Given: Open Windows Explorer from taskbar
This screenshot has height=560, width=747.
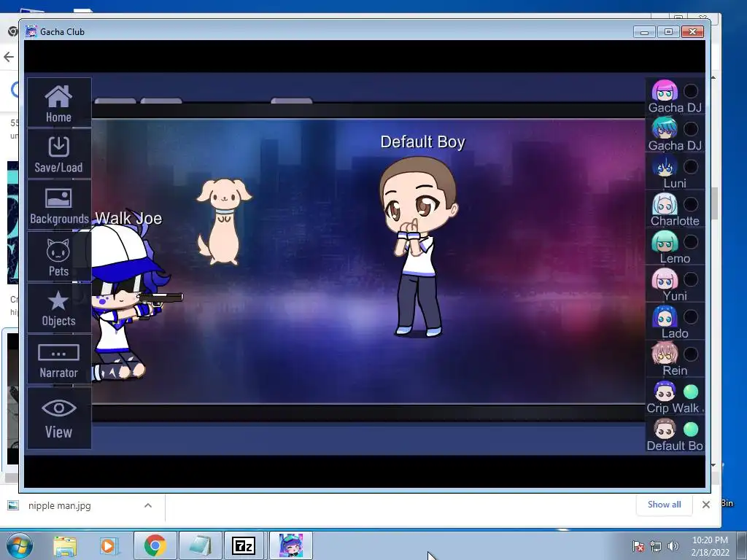Looking at the screenshot, I should coord(65,546).
